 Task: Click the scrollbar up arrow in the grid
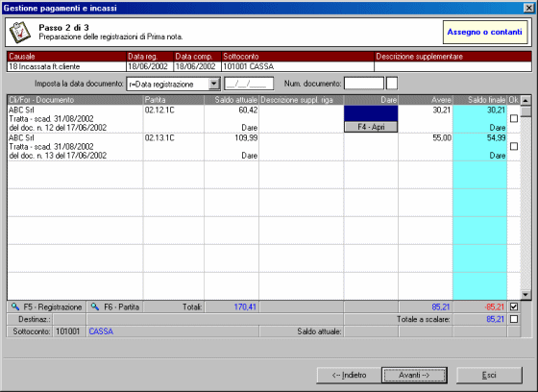[526, 101]
